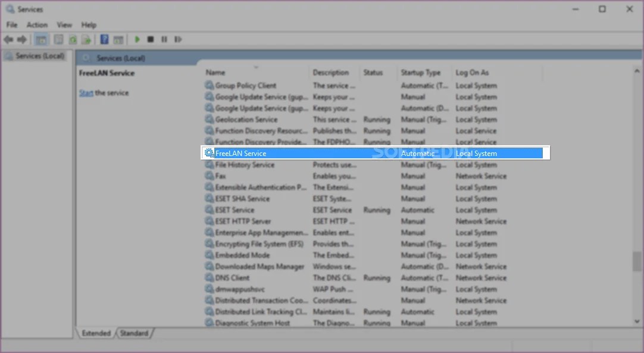The height and width of the screenshot is (353, 644).
Task: Click the gear icon beside FreeLAN Service
Action: (x=209, y=153)
